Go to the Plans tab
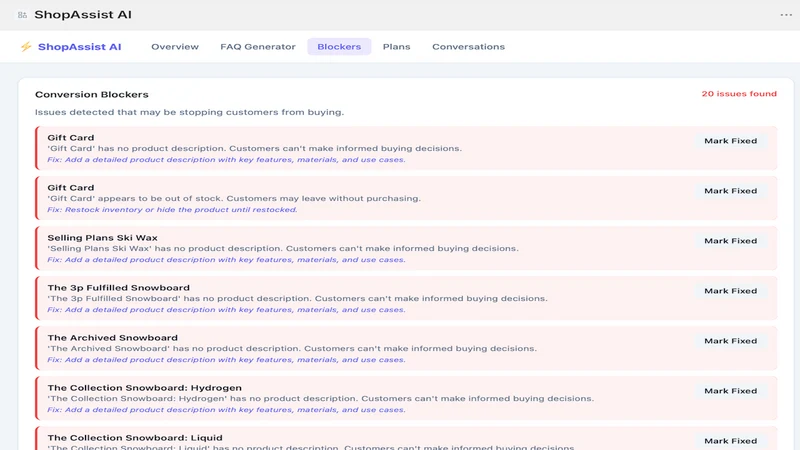The image size is (800, 450). coord(396,46)
